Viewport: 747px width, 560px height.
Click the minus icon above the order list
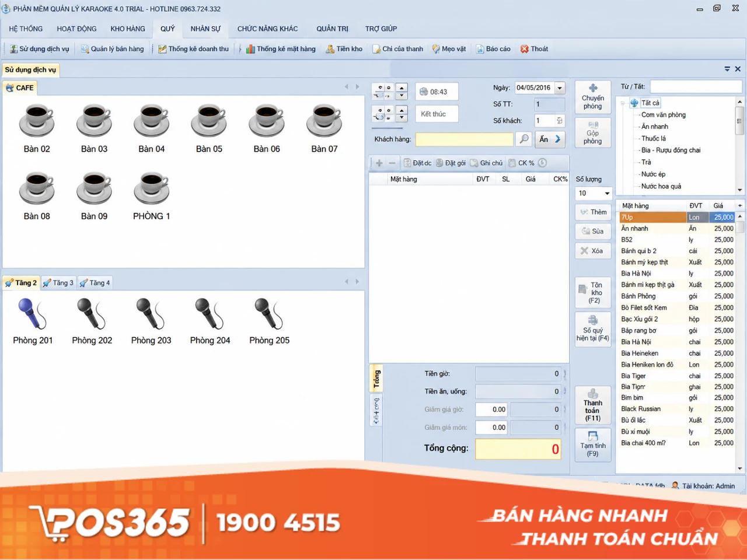point(392,163)
